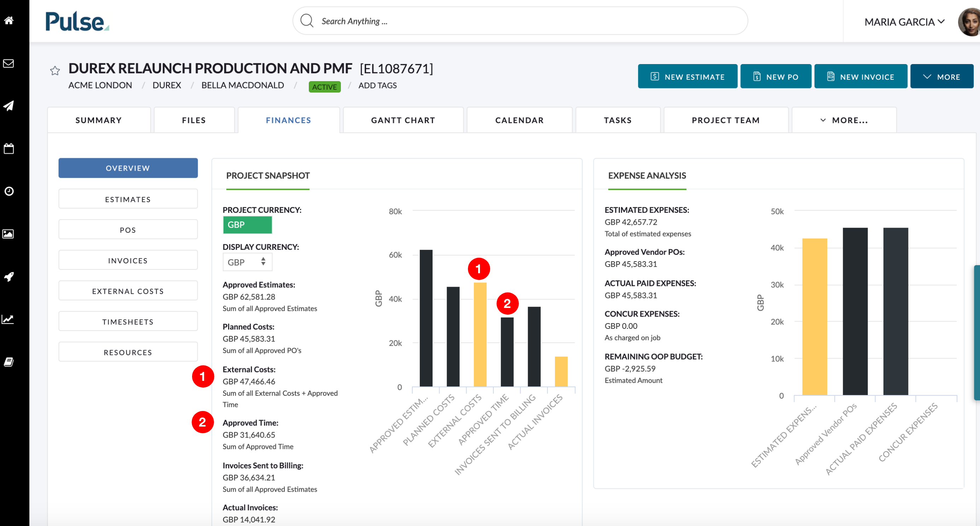980x526 pixels.
Task: Click the Bella MacDonald breadcrumb
Action: coord(243,85)
